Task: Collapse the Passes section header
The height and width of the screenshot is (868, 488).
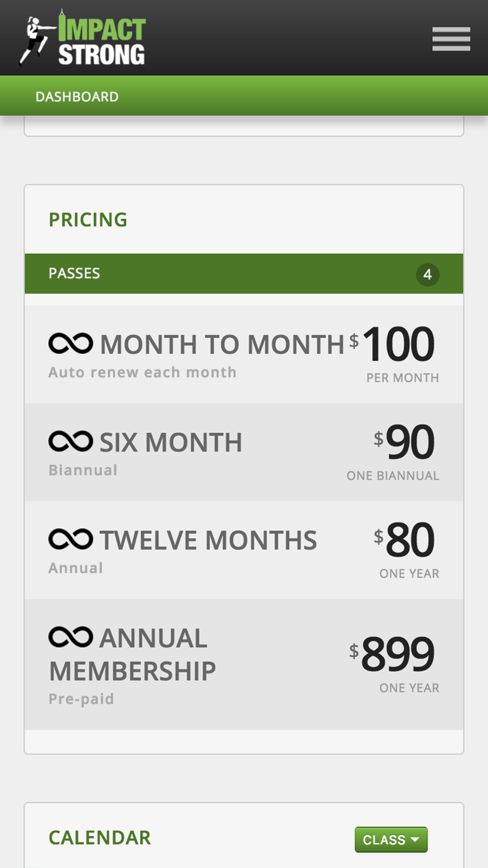Action: point(244,273)
